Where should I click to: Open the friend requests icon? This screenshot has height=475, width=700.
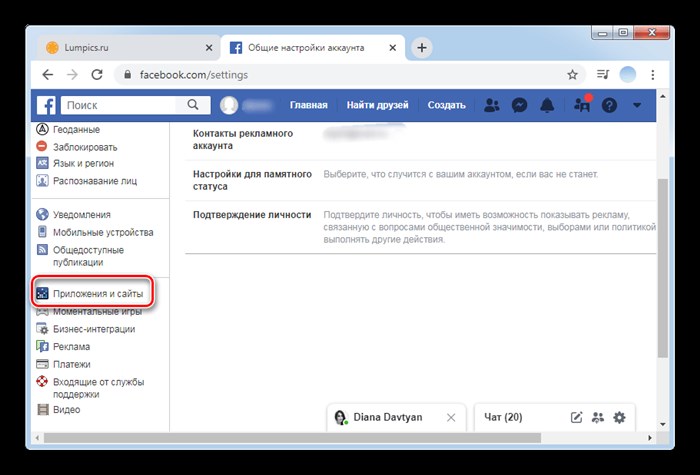click(x=492, y=105)
